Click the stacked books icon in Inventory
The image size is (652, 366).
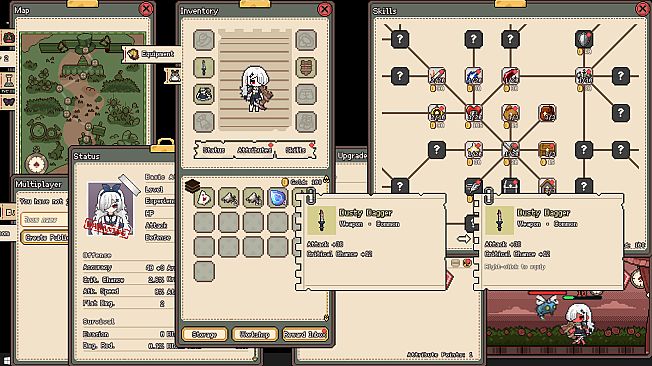coord(193,186)
